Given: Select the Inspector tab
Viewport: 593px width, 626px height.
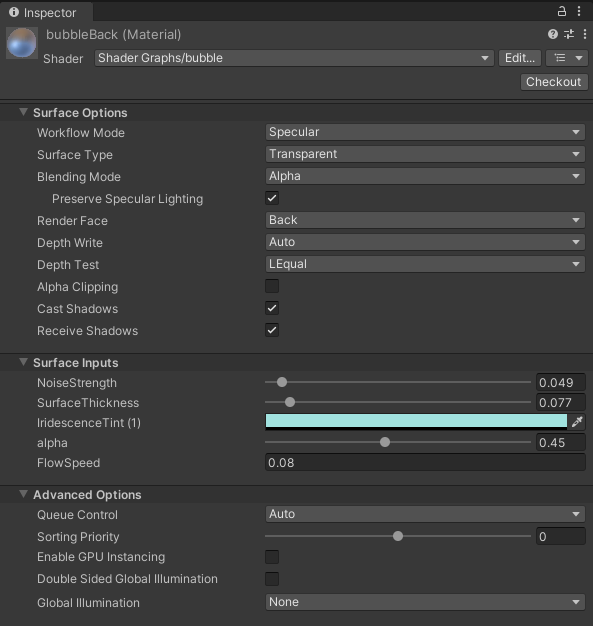Looking at the screenshot, I should point(47,12).
